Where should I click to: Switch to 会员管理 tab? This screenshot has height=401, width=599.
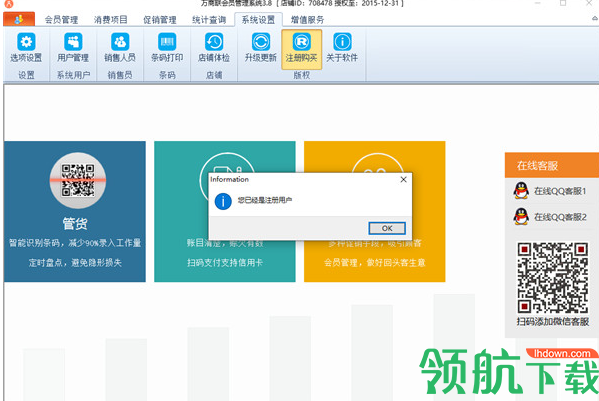61,19
